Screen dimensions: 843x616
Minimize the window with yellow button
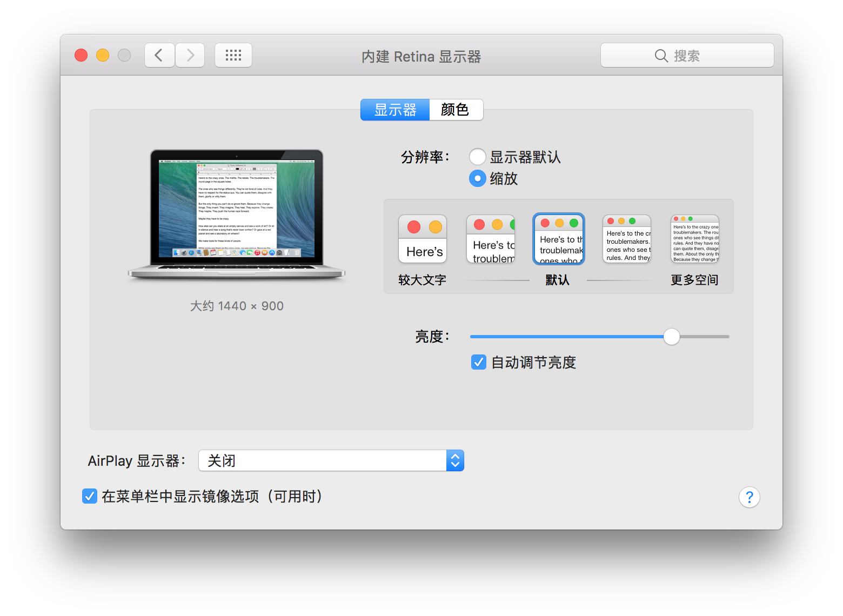pos(103,55)
